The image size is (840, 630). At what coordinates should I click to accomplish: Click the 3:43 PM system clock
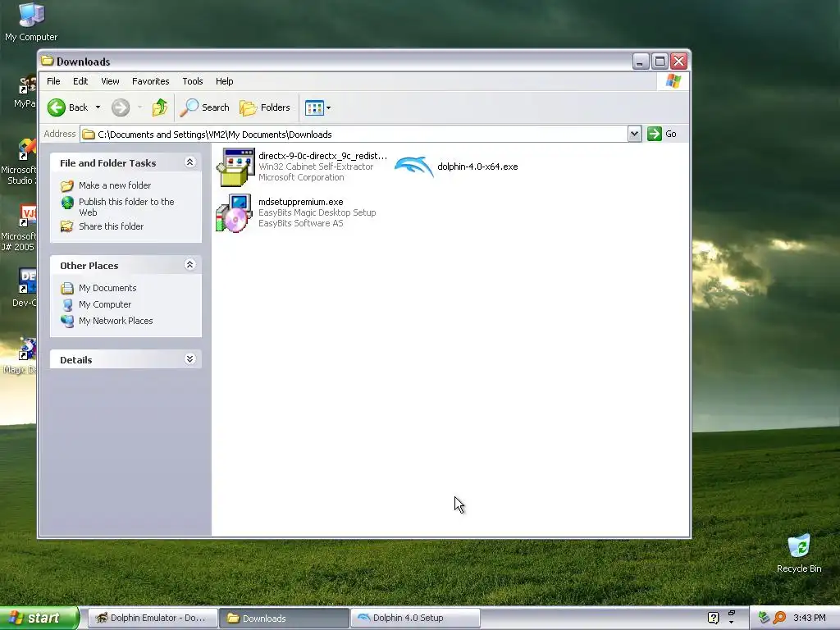pyautogui.click(x=810, y=618)
